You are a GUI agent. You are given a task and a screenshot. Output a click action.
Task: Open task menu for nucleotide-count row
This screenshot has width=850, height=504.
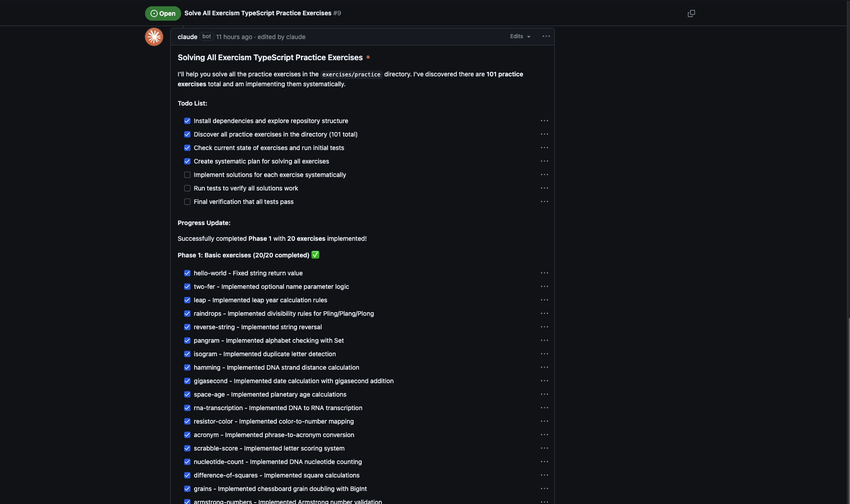coord(545,462)
